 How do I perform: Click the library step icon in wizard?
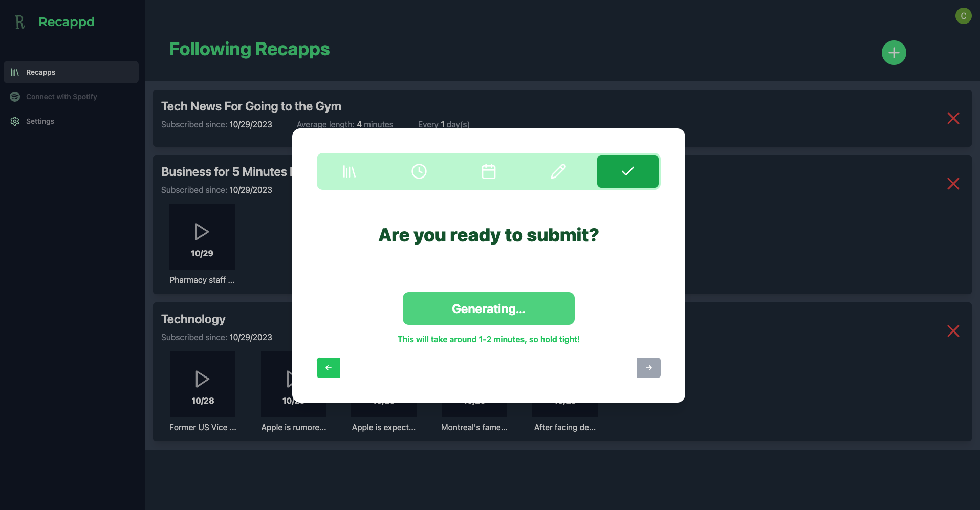coord(350,171)
